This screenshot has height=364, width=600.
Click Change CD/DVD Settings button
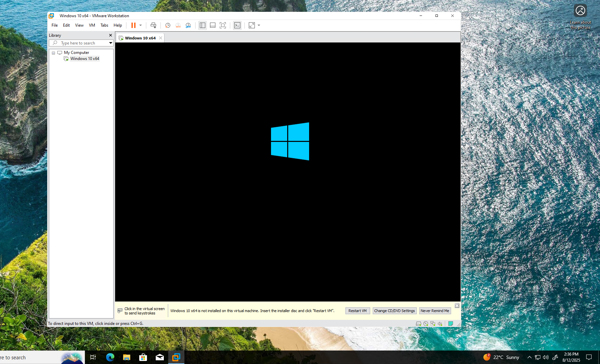point(394,311)
